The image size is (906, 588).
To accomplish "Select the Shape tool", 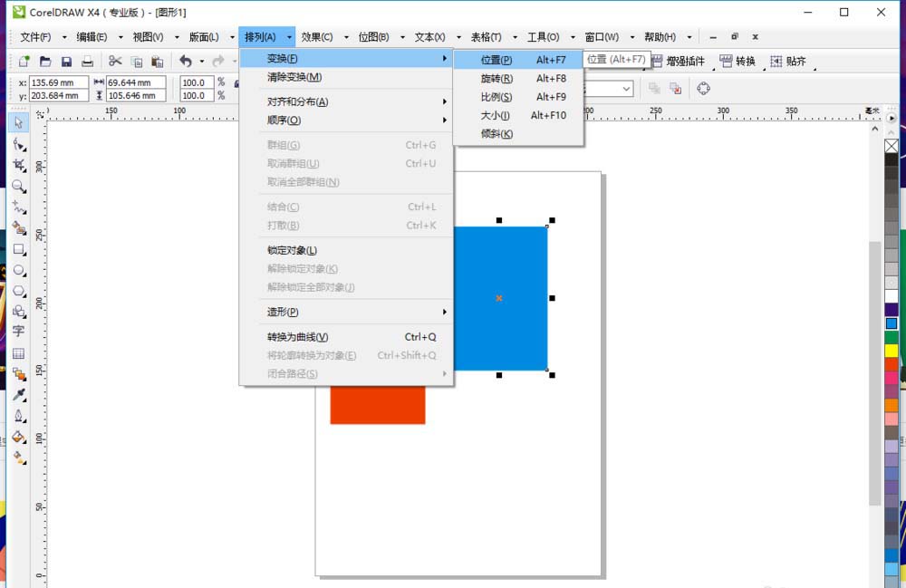I will pyautogui.click(x=18, y=144).
